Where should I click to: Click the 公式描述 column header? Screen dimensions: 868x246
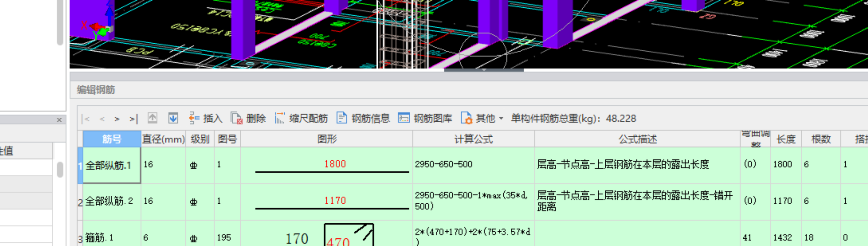coord(638,139)
